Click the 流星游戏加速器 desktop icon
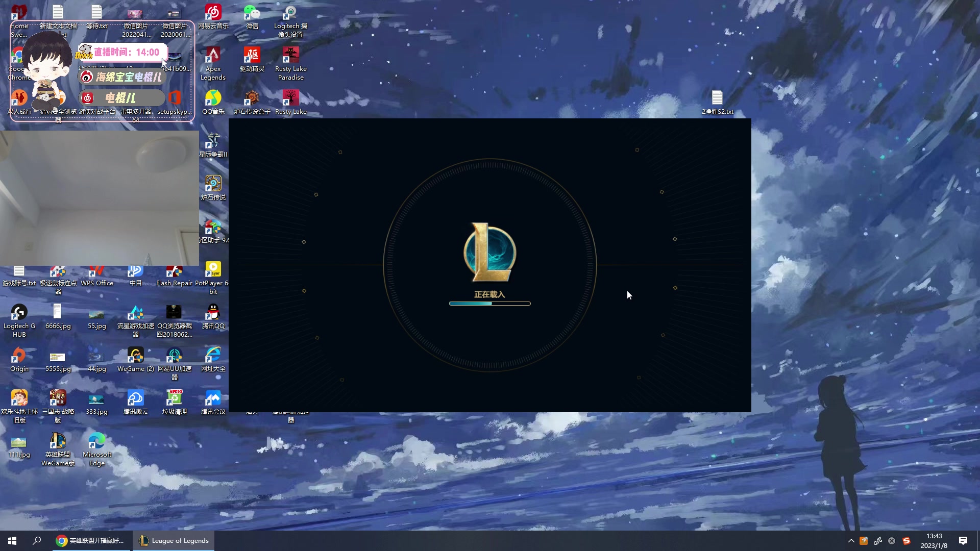Viewport: 980px width, 551px height. [x=136, y=321]
